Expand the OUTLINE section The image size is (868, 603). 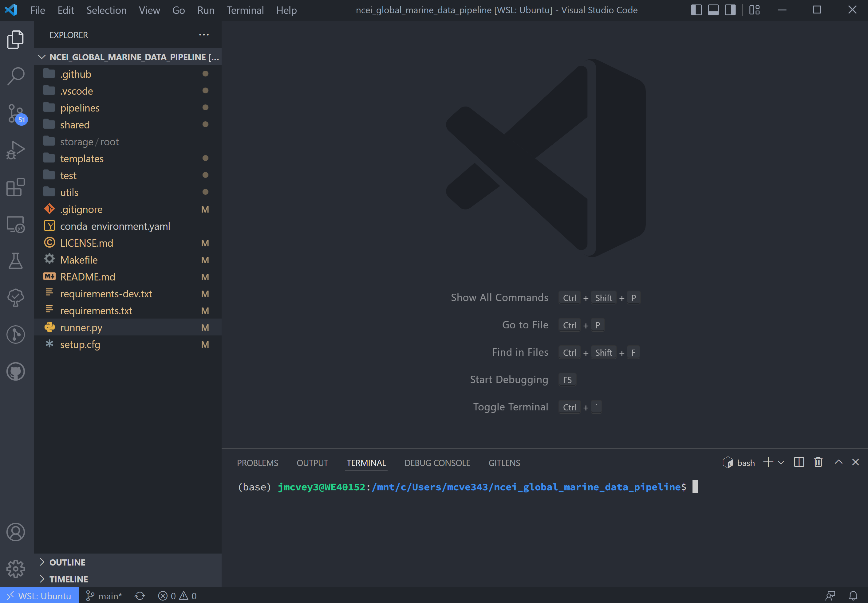pos(128,562)
